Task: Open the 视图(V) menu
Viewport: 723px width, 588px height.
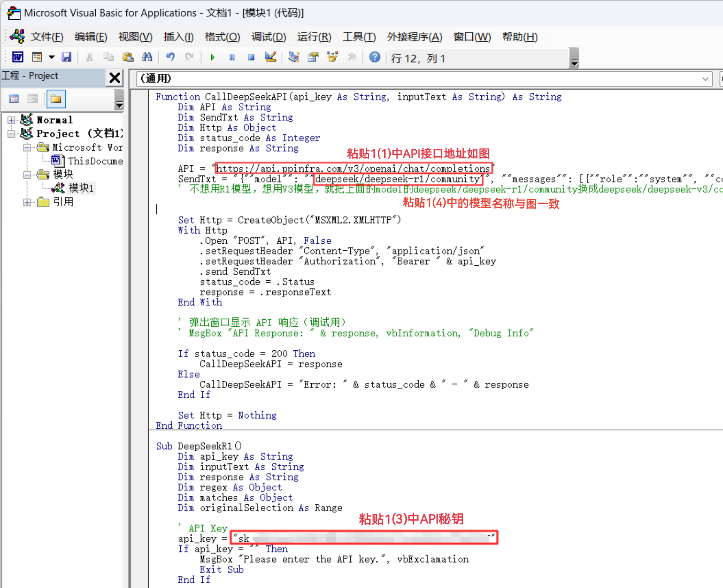Action: tap(135, 37)
